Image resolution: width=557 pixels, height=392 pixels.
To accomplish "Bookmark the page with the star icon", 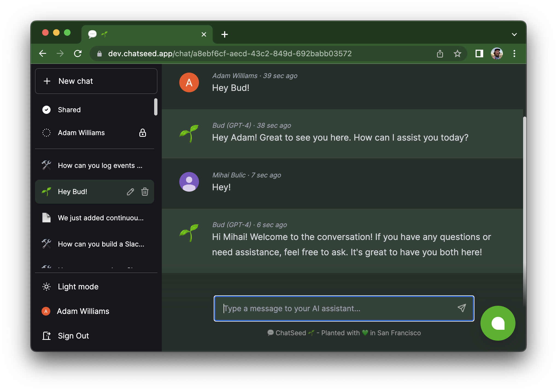I will [x=457, y=54].
